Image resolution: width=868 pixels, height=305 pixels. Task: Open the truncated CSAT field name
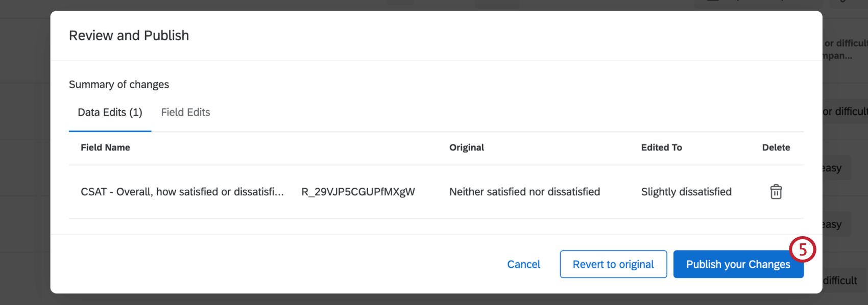coord(182,192)
